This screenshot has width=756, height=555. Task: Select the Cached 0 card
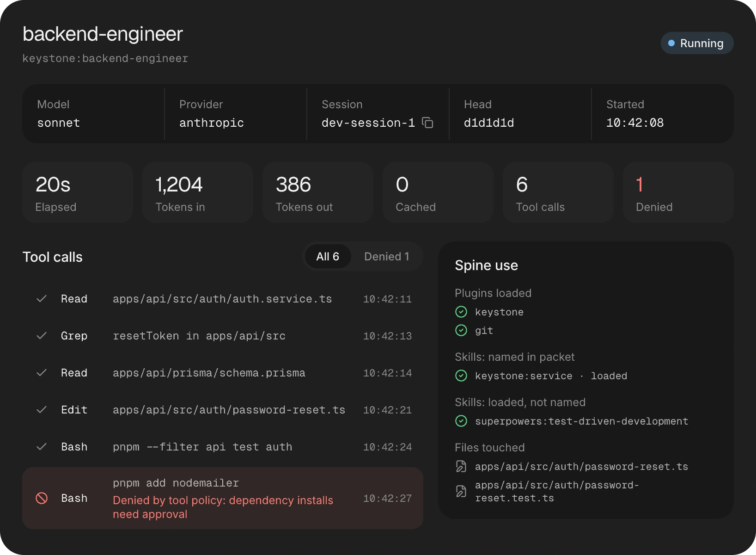[438, 192]
